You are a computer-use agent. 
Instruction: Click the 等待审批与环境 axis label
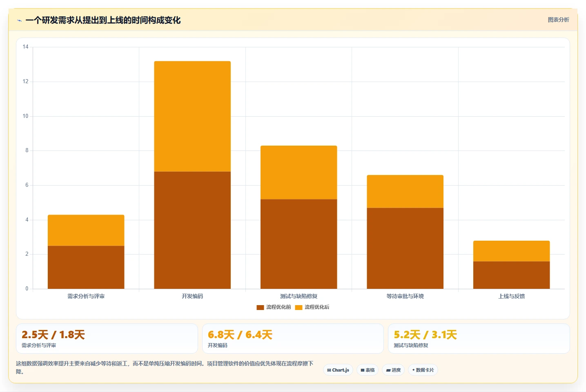405,296
